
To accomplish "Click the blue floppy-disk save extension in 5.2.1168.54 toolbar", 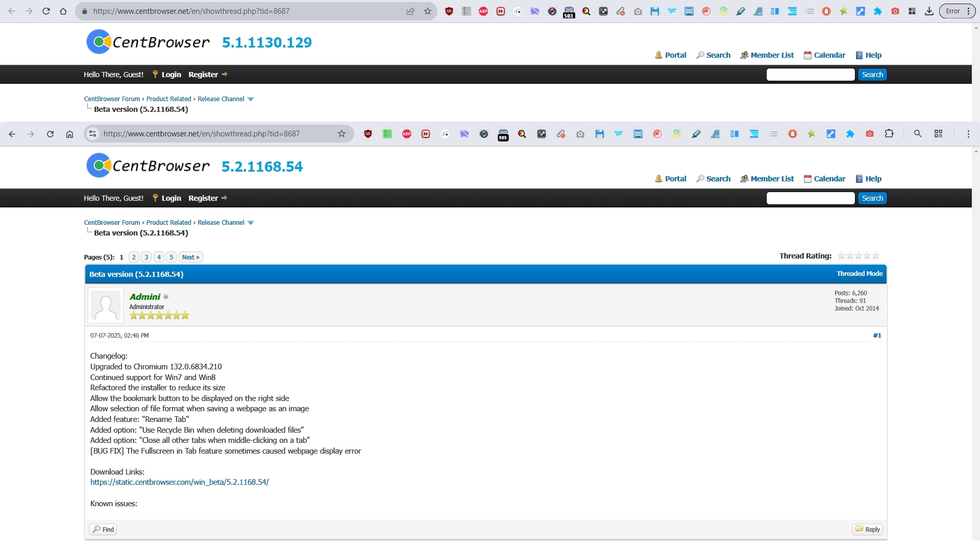I will tap(600, 134).
